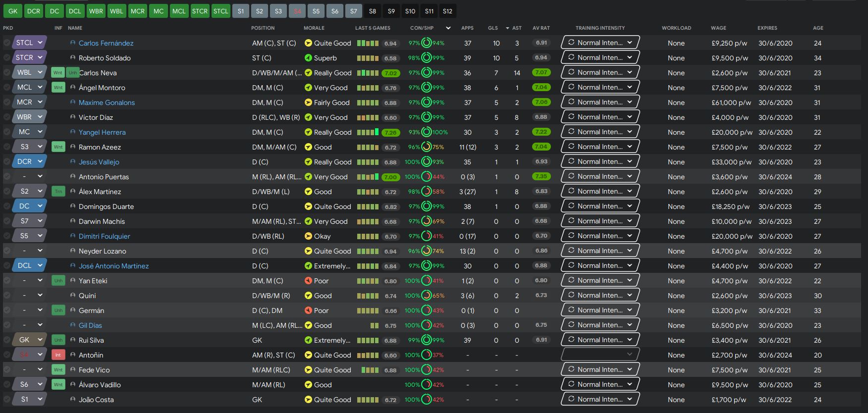Sort the table by the WAGE column header
This screenshot has width=868, height=413.
[718, 28]
